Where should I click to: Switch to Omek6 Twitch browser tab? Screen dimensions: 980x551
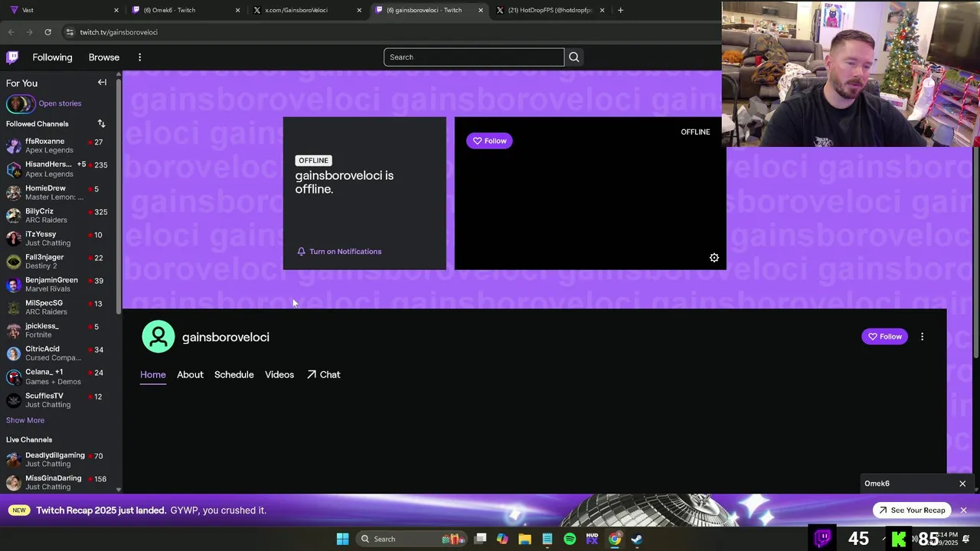(184, 10)
